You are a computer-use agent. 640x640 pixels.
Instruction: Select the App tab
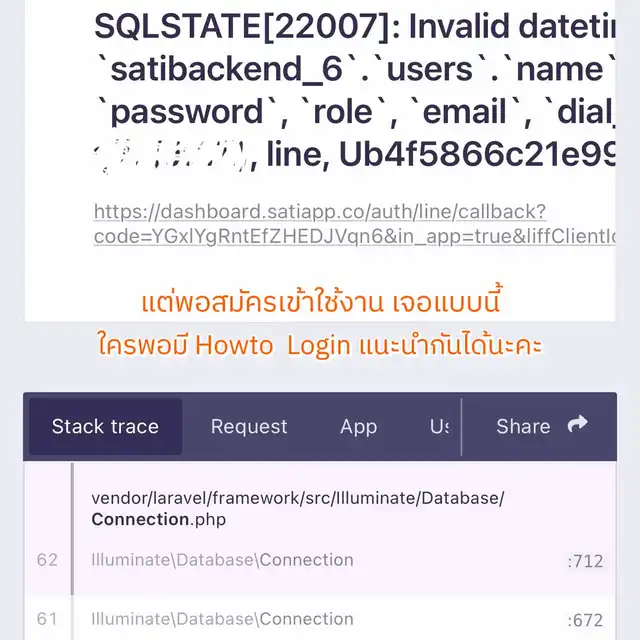click(358, 427)
